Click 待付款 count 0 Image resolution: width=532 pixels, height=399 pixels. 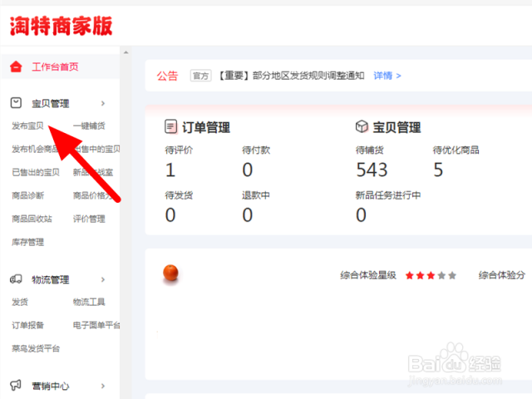(248, 170)
